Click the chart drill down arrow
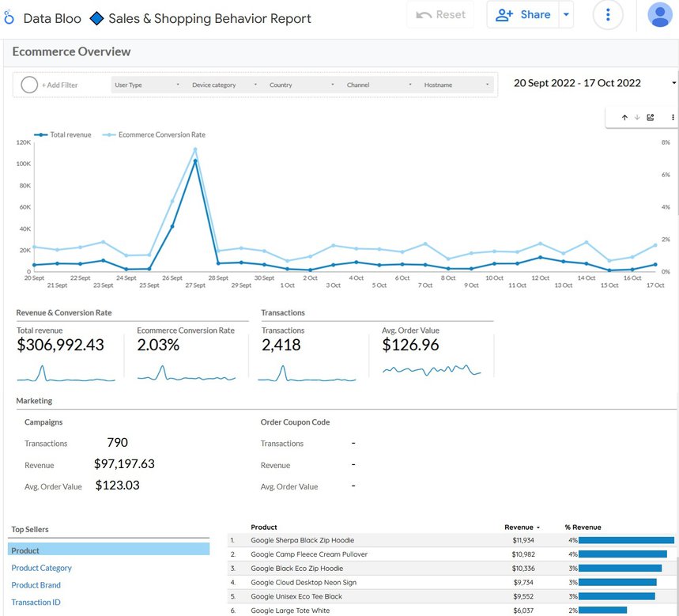 tap(637, 118)
